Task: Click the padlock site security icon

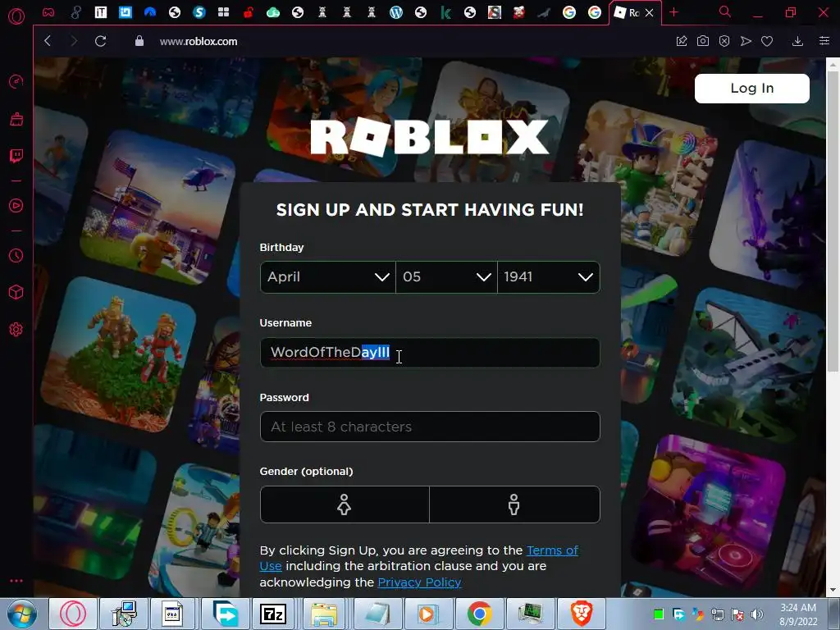Action: tap(139, 41)
